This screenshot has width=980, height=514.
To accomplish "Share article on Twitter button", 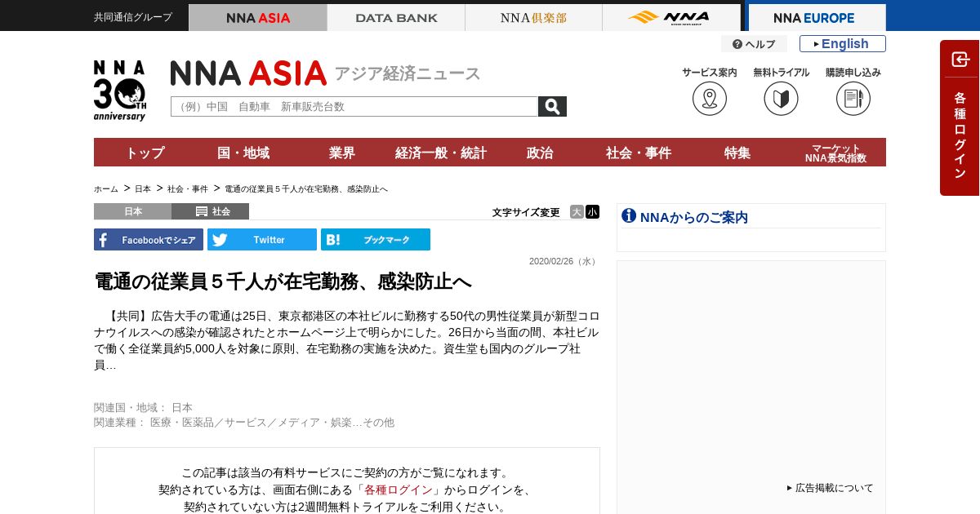I will [262, 240].
